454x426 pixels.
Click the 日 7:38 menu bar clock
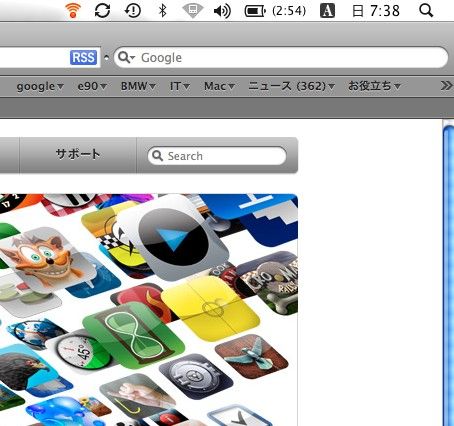coord(376,11)
